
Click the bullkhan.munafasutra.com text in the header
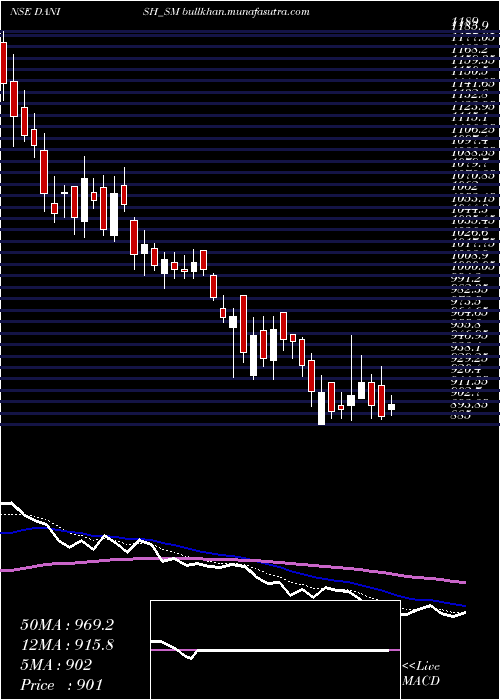click(245, 12)
